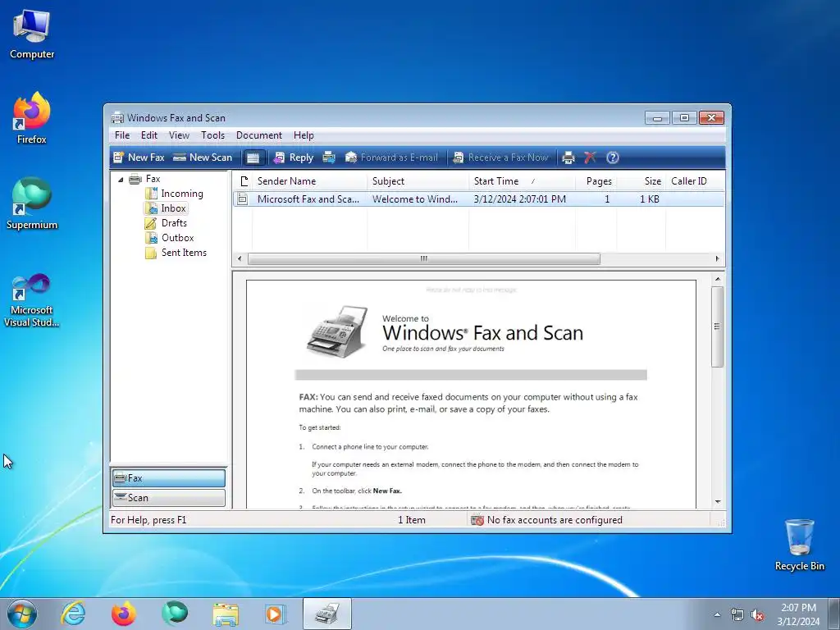This screenshot has width=840, height=630.
Task: Open Internet Explorer from taskbar
Action: [72, 614]
